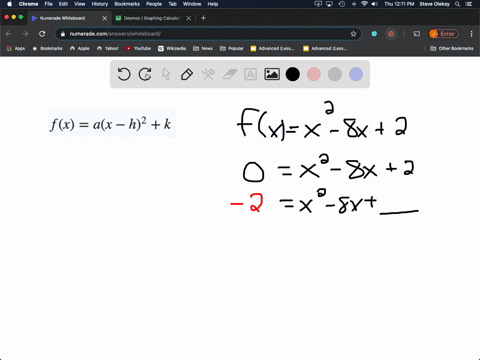Open the Help menu
This screenshot has height=360, width=480.
click(213, 4)
